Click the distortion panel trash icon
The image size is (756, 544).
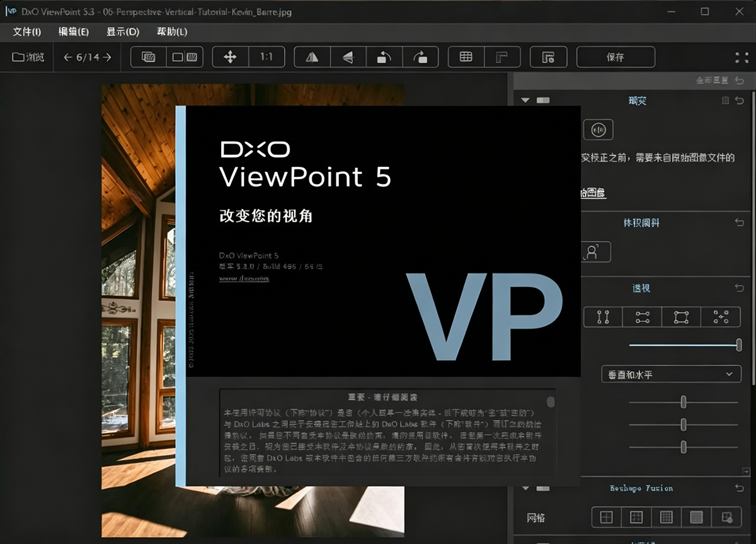click(x=725, y=100)
